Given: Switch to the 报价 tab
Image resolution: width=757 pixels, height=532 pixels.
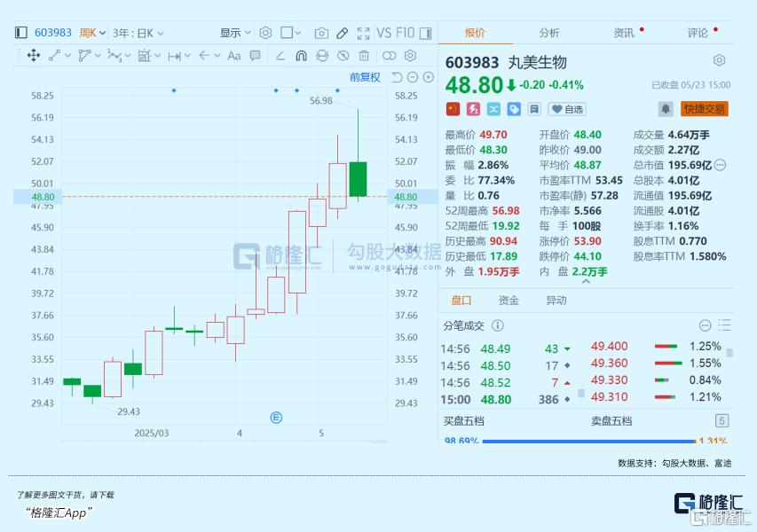Looking at the screenshot, I should pos(475,33).
